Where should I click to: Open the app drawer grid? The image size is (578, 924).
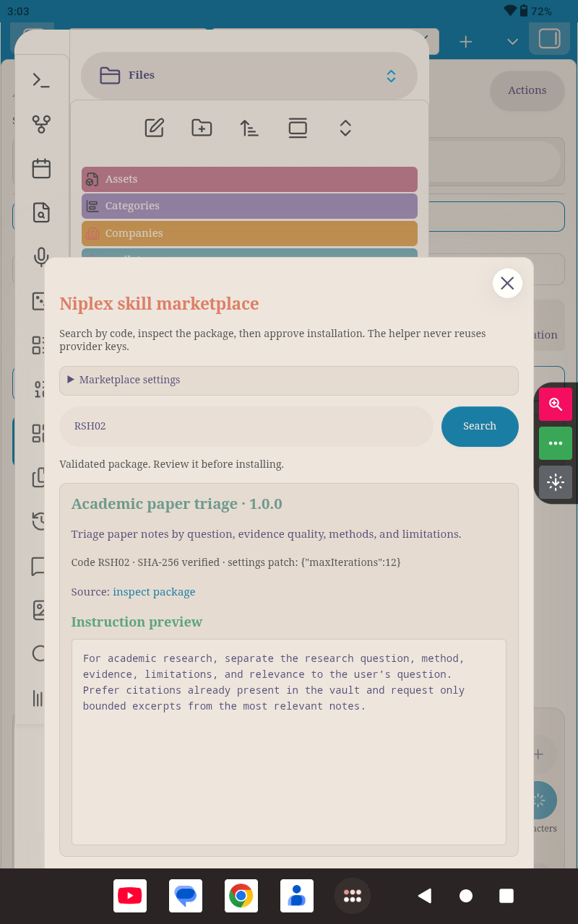coord(353,896)
